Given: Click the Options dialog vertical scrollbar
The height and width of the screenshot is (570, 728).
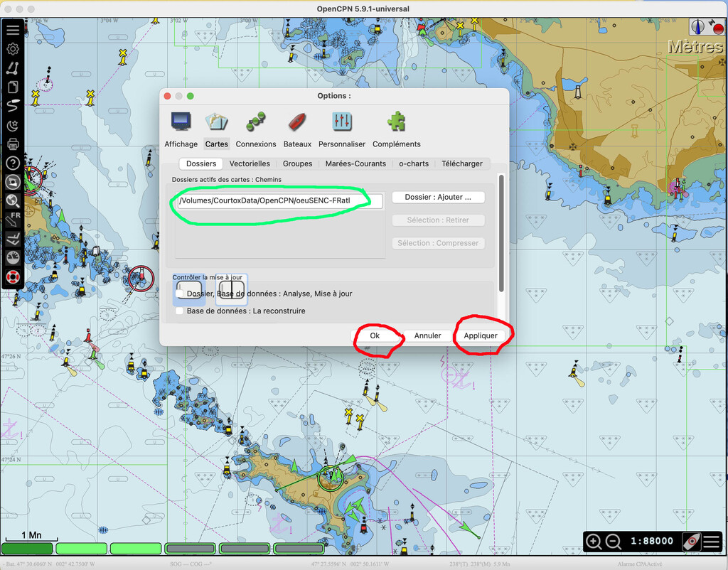Looking at the screenshot, I should (501, 233).
